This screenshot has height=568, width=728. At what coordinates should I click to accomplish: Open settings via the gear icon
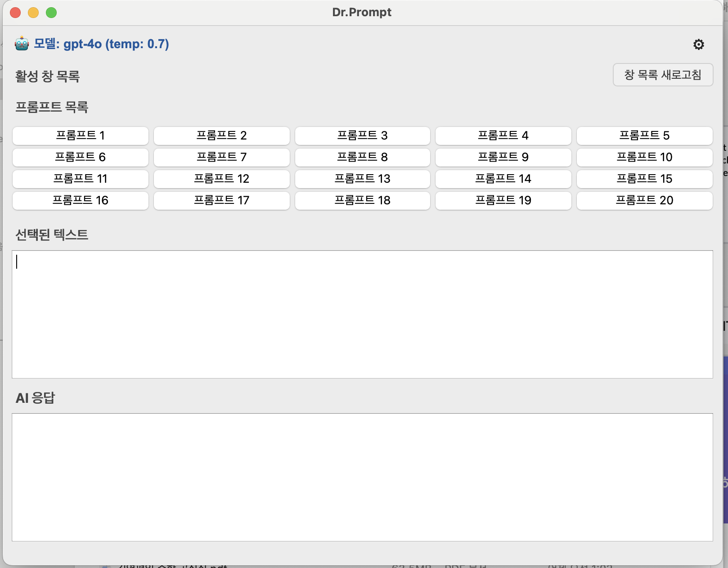pos(698,44)
